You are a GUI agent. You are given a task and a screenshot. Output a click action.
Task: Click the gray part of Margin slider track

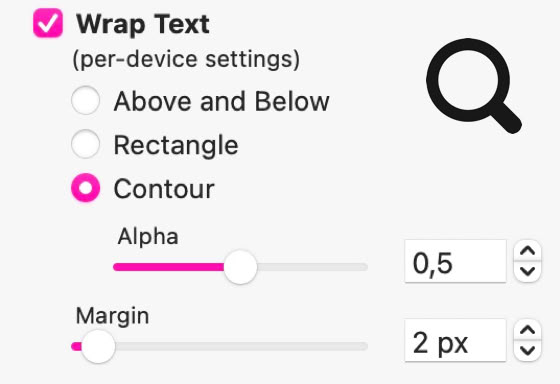241,346
